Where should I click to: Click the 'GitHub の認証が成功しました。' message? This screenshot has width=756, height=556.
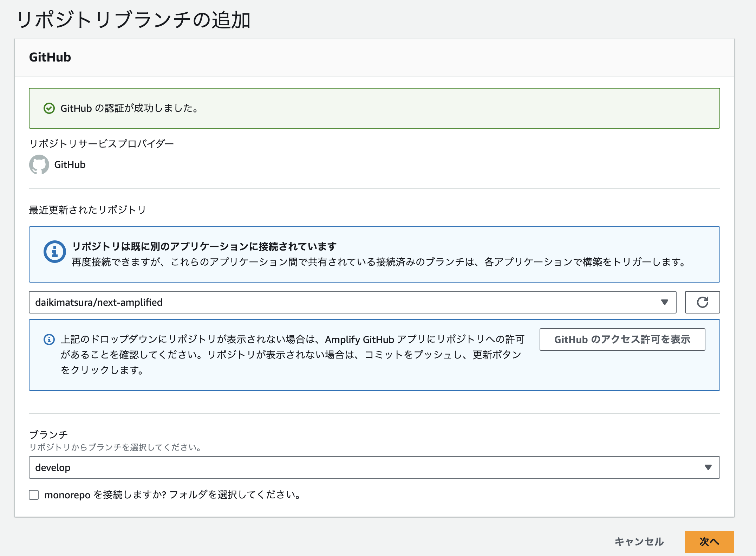[130, 108]
